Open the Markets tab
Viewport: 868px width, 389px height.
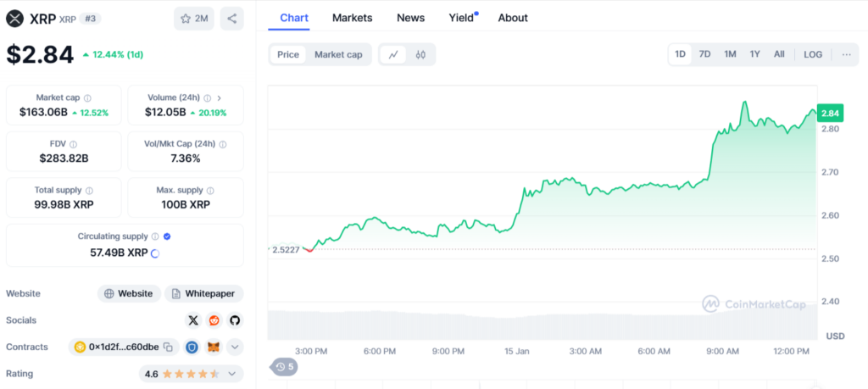pos(352,18)
